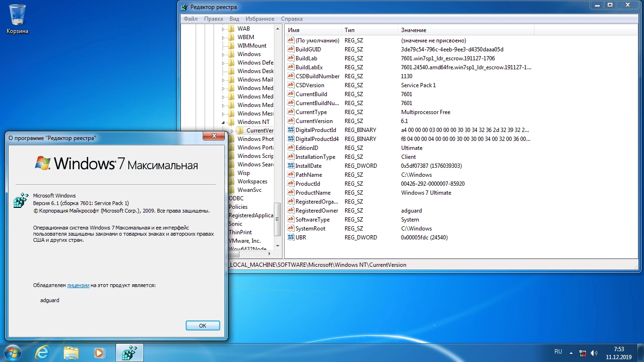The height and width of the screenshot is (362, 644).
Task: Open the Windows Start menu orb
Action: point(13,352)
